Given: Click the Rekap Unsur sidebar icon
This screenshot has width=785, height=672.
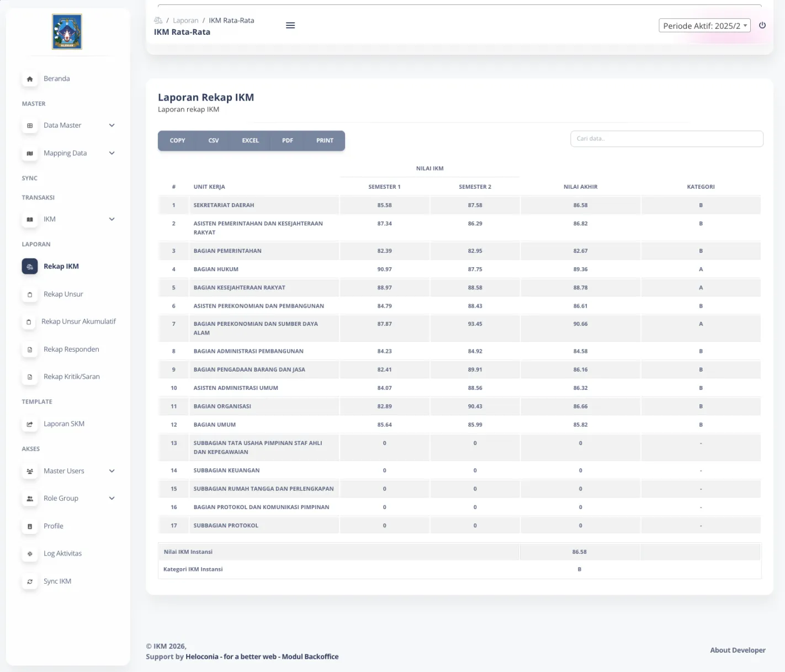Looking at the screenshot, I should (30, 294).
